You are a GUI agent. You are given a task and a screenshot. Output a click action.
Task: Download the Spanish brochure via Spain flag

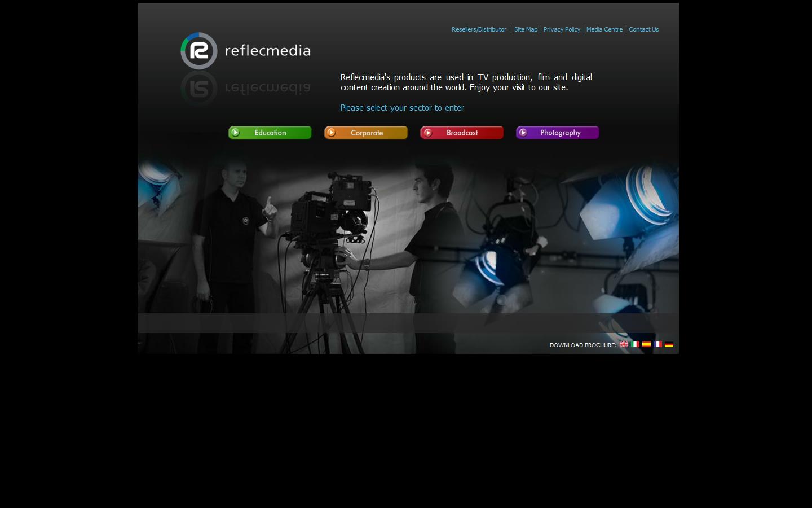coord(646,344)
